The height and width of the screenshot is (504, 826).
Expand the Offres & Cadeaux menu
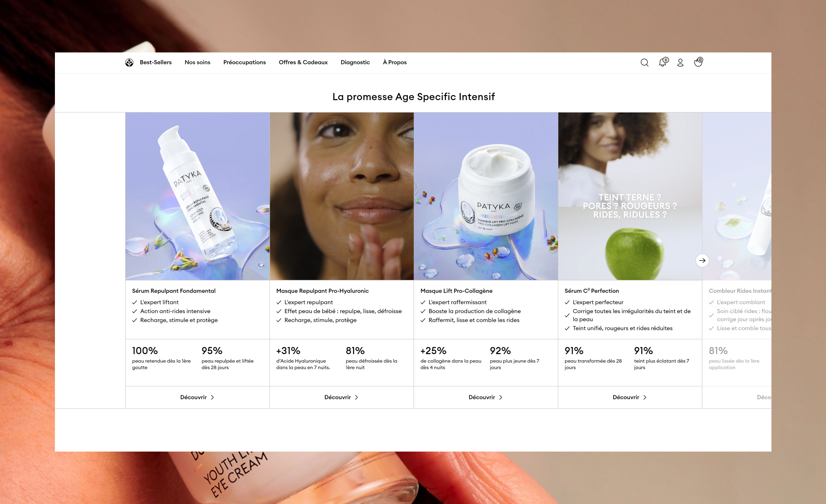click(303, 62)
